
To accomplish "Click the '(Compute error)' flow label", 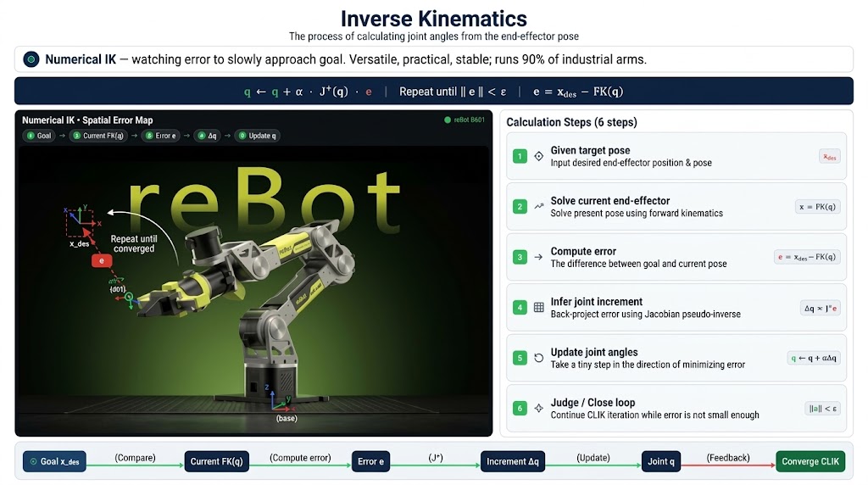I will pos(300,458).
